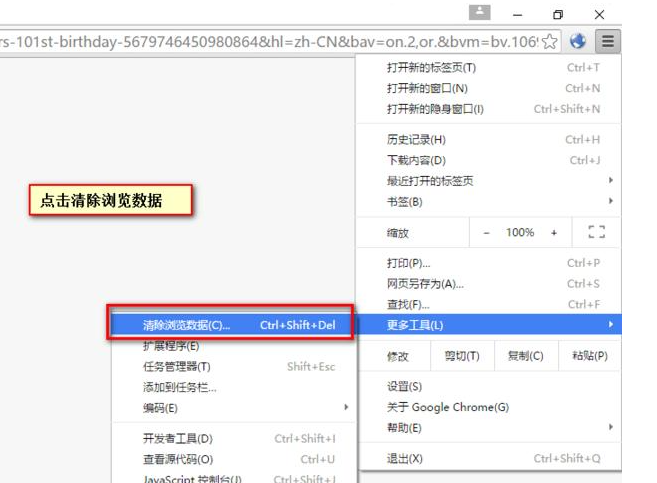This screenshot has height=483, width=657.
Task: Expand the 更多工具(L) submenu
Action: pyautogui.click(x=489, y=325)
